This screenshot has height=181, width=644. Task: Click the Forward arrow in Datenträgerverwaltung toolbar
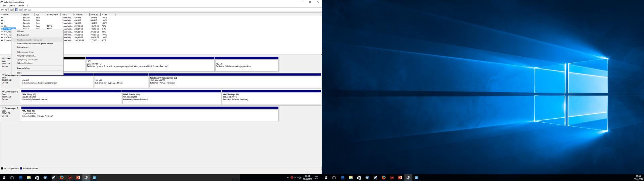coord(6,10)
